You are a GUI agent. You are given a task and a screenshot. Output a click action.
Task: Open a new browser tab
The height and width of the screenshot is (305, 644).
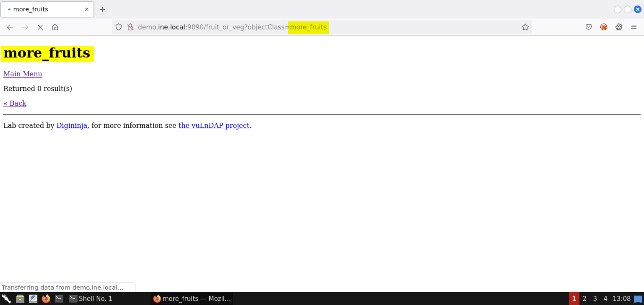tap(103, 9)
